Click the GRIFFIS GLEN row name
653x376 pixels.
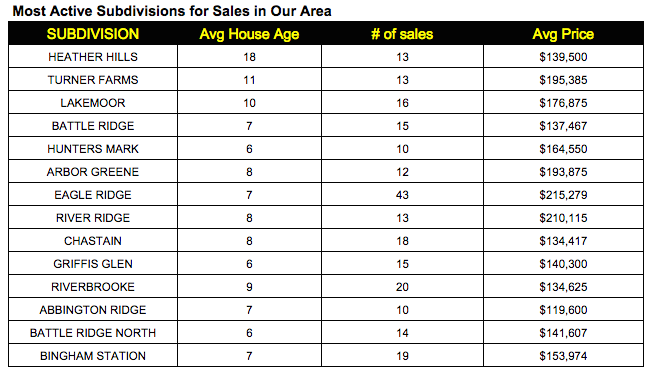pos(93,264)
